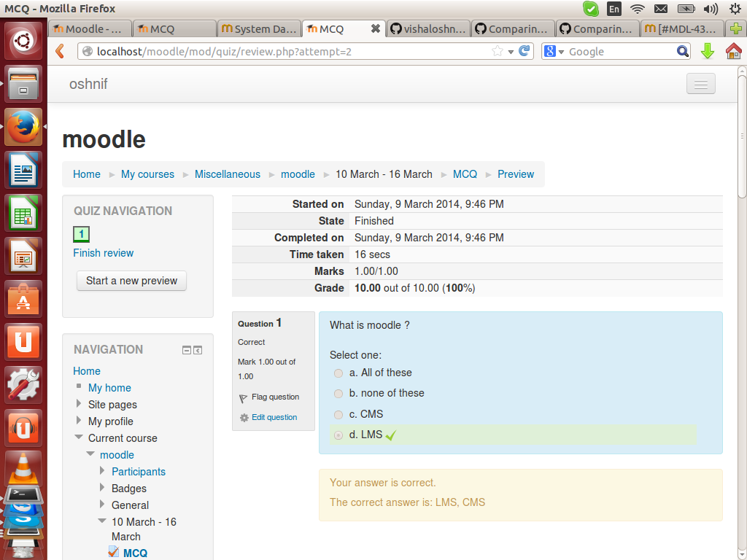Image resolution: width=747 pixels, height=560 pixels.
Task: Open the My home navigation link
Action: click(x=109, y=388)
